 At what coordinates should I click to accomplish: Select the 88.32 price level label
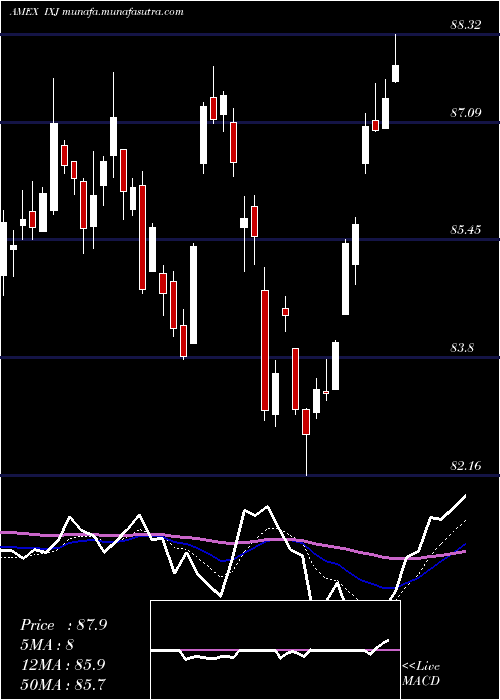[x=466, y=25]
